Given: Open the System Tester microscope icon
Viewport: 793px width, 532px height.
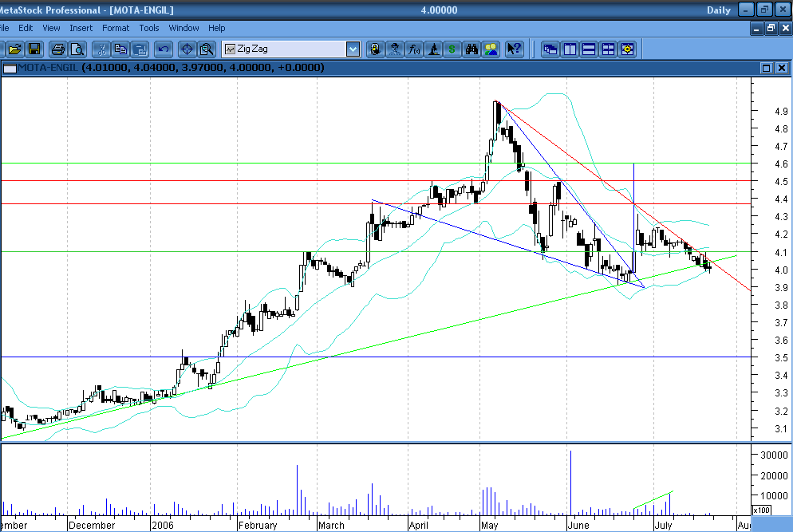Looking at the screenshot, I should click(x=433, y=49).
